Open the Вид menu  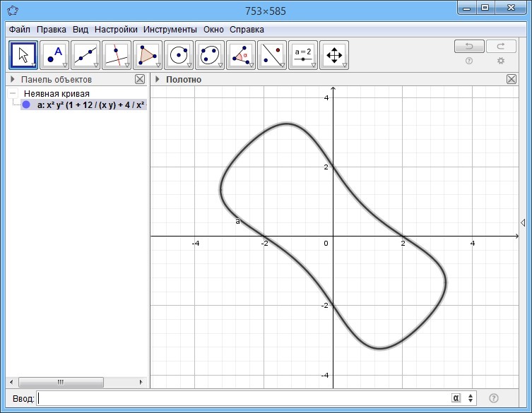tap(80, 30)
